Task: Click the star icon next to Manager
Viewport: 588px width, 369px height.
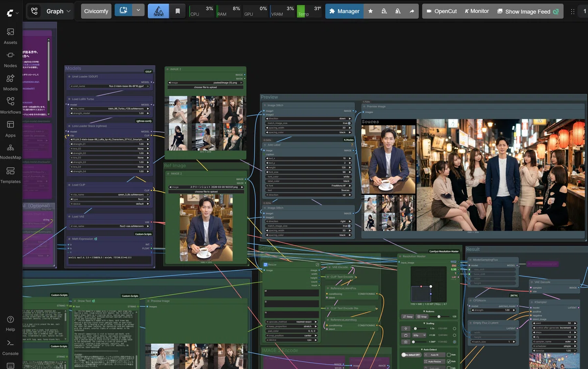Action: (370, 11)
